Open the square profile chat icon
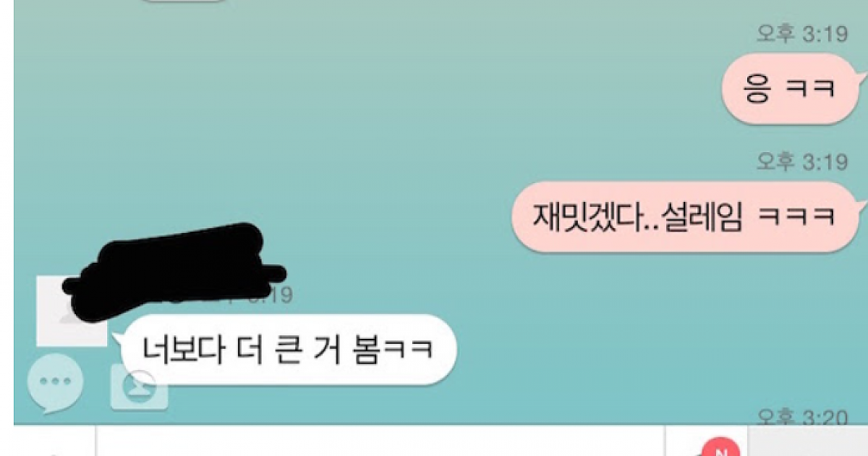Image resolution: width=868 pixels, height=456 pixels. 139,387
